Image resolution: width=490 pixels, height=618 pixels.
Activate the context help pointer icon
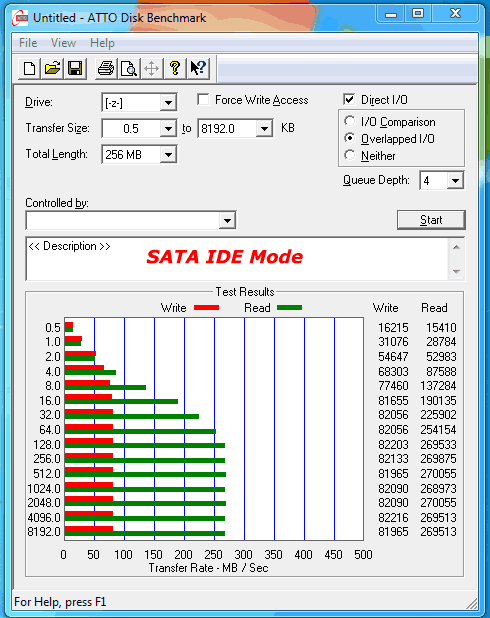[x=198, y=69]
